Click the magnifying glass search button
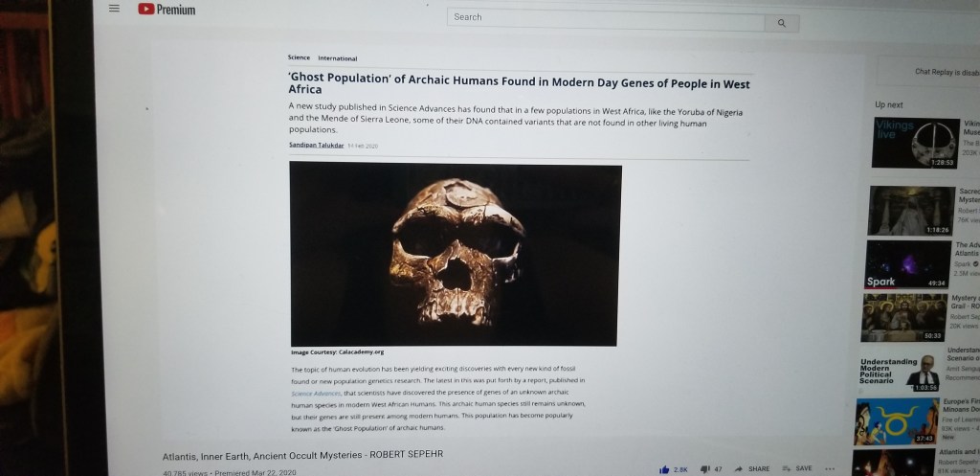980x476 pixels. pyautogui.click(x=782, y=23)
